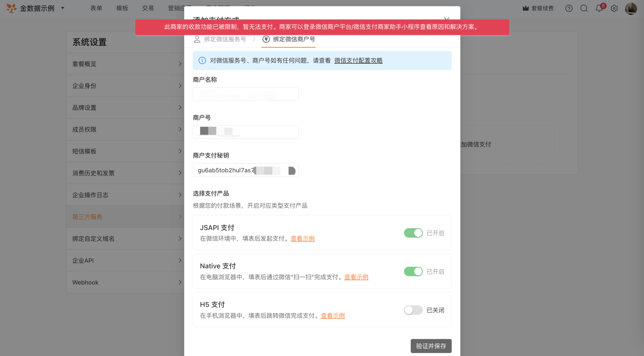644x356 pixels.
Task: Focus the 商户支付秘钥 input field
Action: coord(246,170)
